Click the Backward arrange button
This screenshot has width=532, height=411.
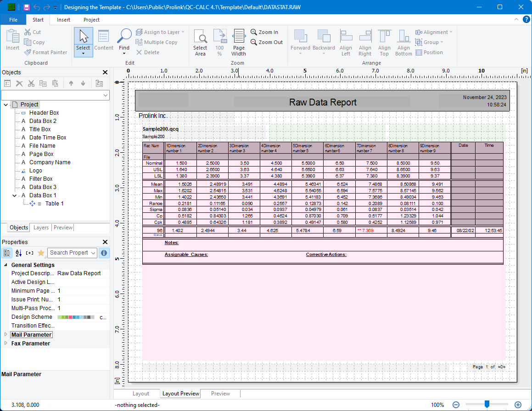point(324,42)
